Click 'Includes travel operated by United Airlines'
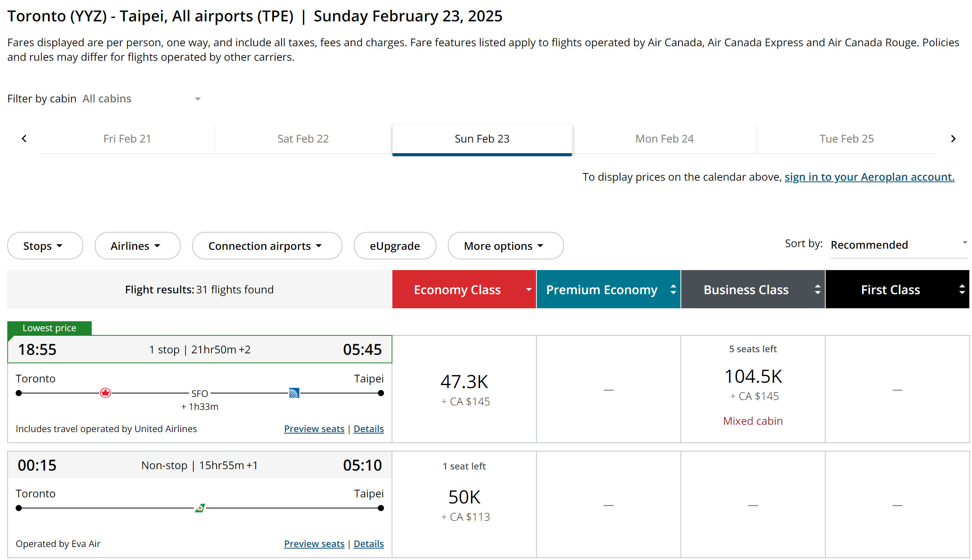The image size is (972, 560). point(106,429)
